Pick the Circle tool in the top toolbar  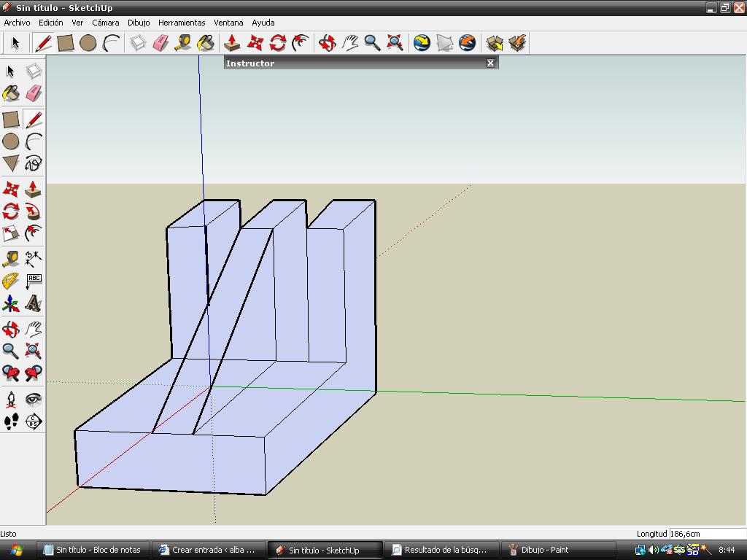pyautogui.click(x=88, y=43)
